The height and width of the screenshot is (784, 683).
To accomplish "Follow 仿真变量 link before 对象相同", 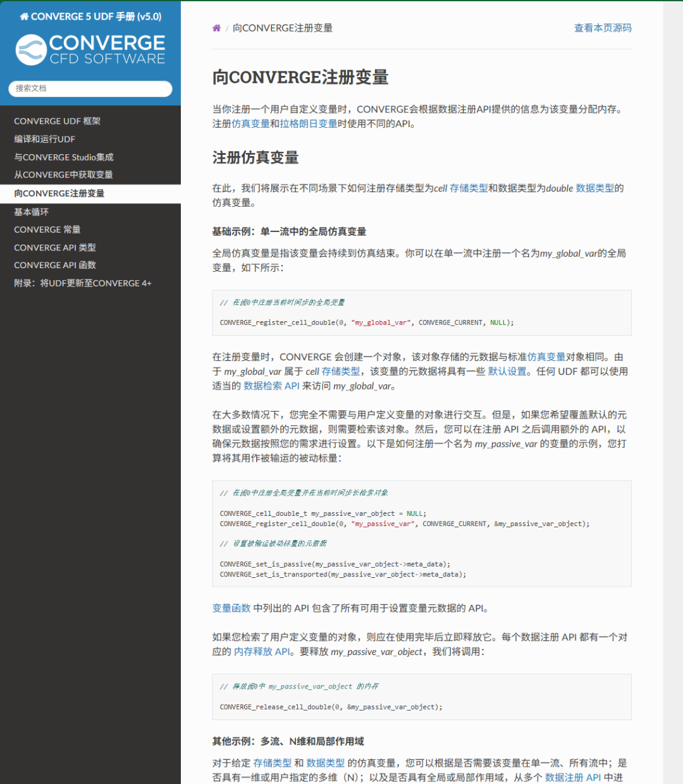I will 546,357.
